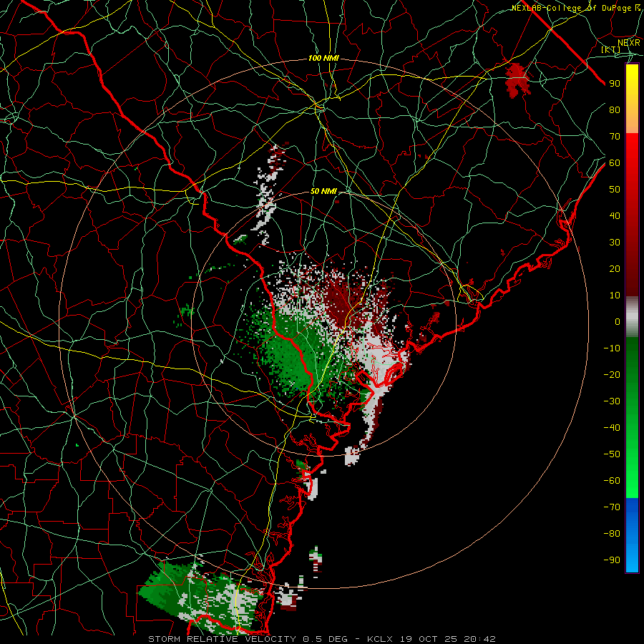Click the blue bottom segment of the color bar
The image size is (644, 644).
632,535
